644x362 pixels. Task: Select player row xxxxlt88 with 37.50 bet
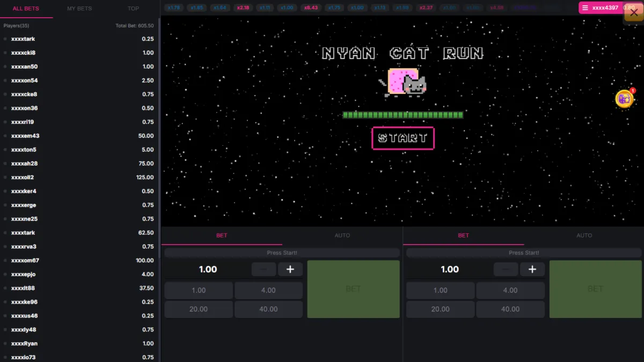[79, 288]
